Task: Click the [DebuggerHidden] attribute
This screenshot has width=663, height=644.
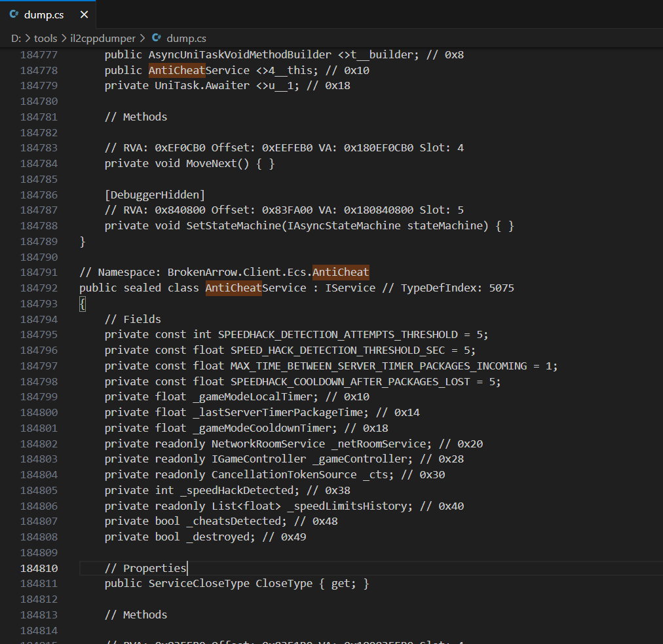Action: point(155,195)
